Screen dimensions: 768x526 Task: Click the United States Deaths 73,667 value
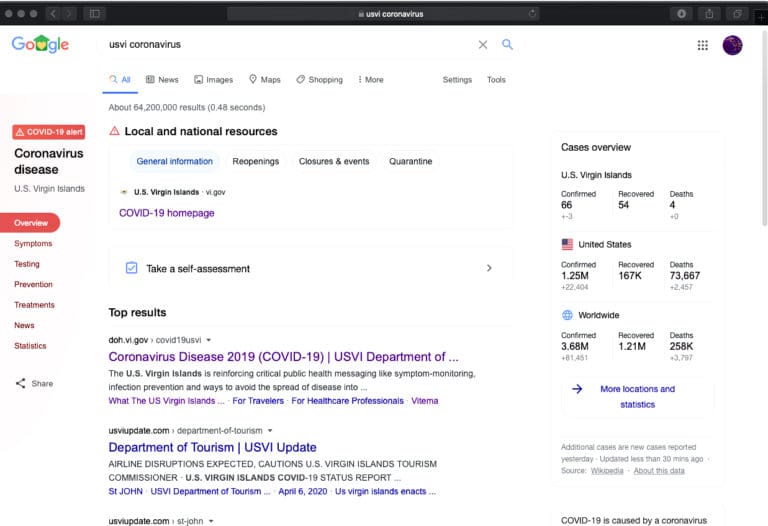pos(685,276)
